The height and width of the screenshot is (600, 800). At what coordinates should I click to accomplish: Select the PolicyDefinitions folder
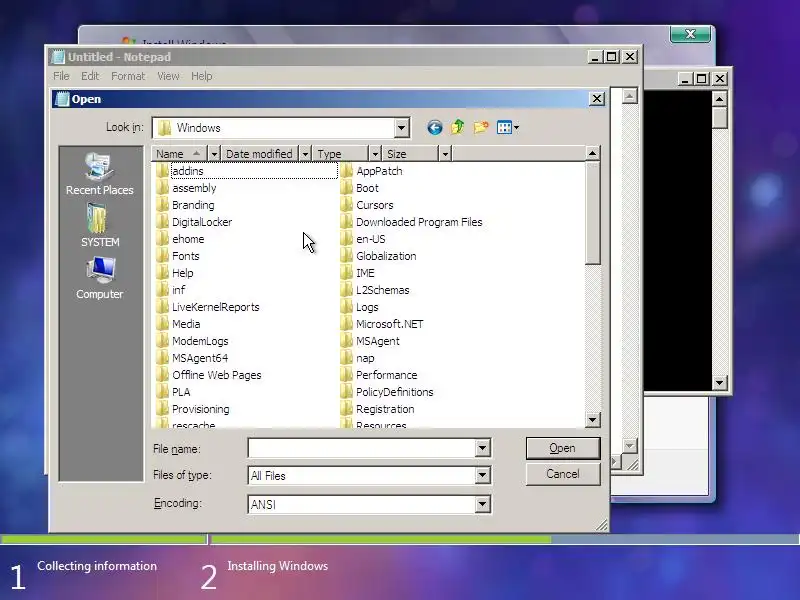387,392
